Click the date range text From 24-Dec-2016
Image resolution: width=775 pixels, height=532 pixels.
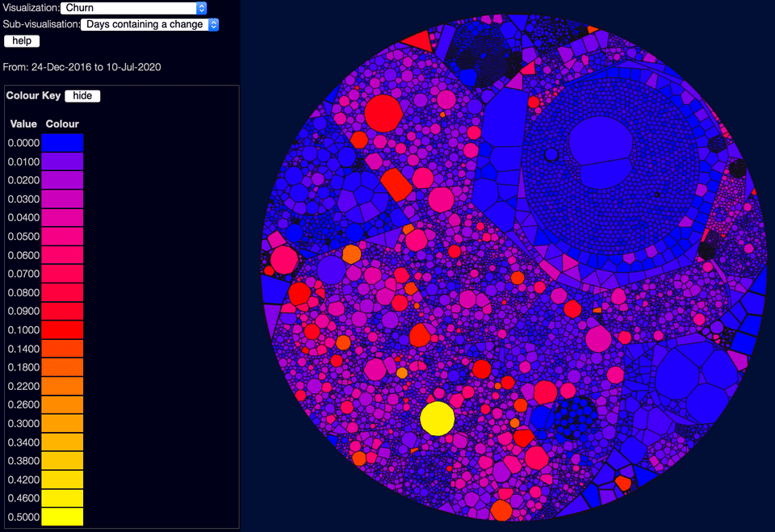pyautogui.click(x=82, y=67)
